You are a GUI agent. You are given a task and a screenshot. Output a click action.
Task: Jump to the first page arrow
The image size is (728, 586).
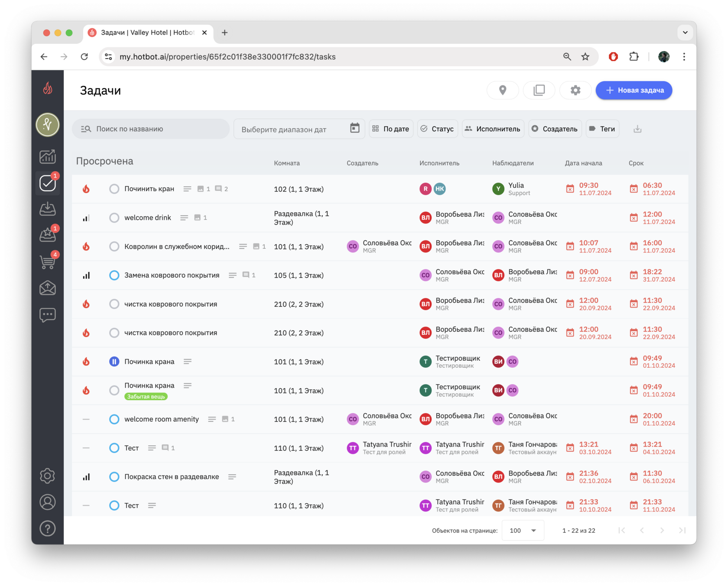click(622, 531)
